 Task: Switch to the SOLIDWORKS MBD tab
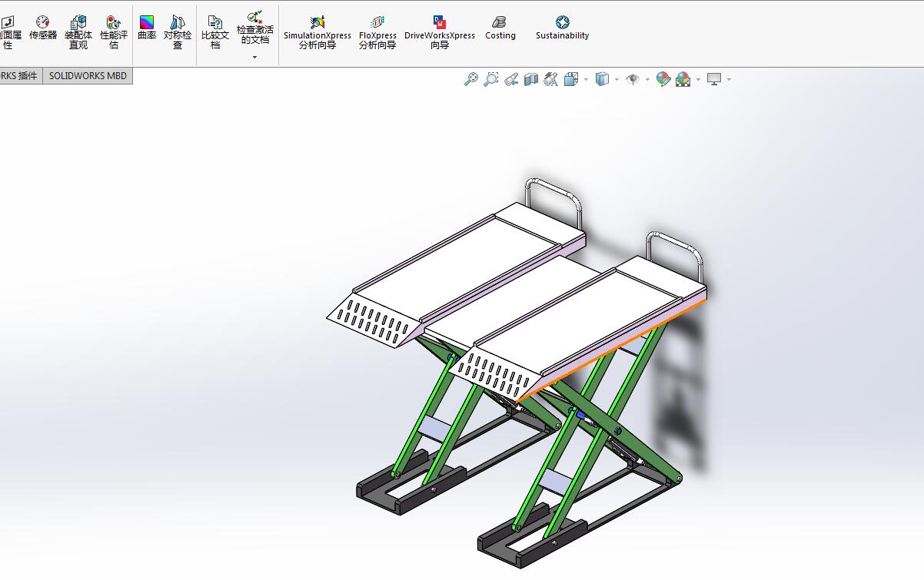tap(87, 75)
